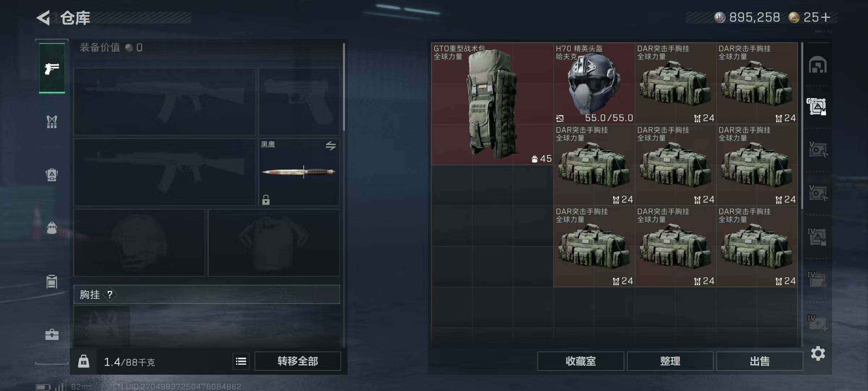
Task: Open 收藏室 collection room
Action: 580,361
